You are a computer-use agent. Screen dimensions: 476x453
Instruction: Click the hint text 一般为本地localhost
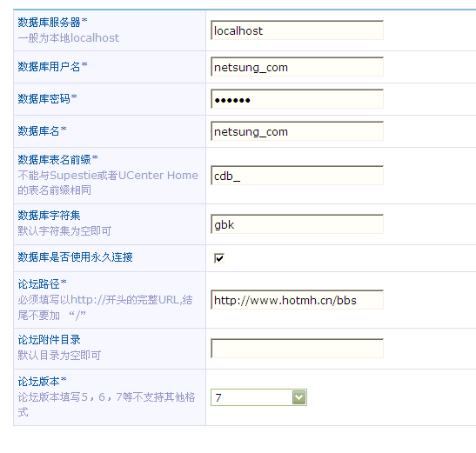(x=68, y=38)
